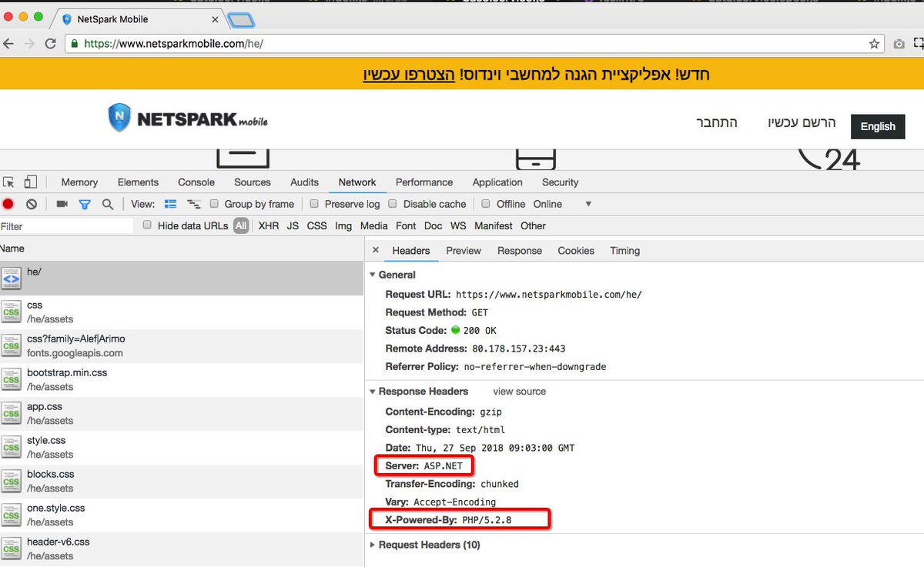Click the הצטרפו עכשיו banner link
This screenshot has width=924, height=567.
tap(407, 74)
